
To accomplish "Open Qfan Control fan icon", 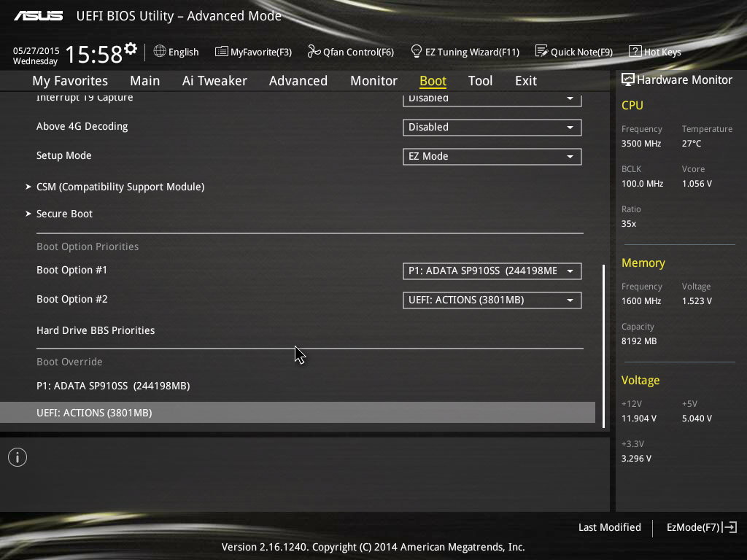I will (314, 51).
